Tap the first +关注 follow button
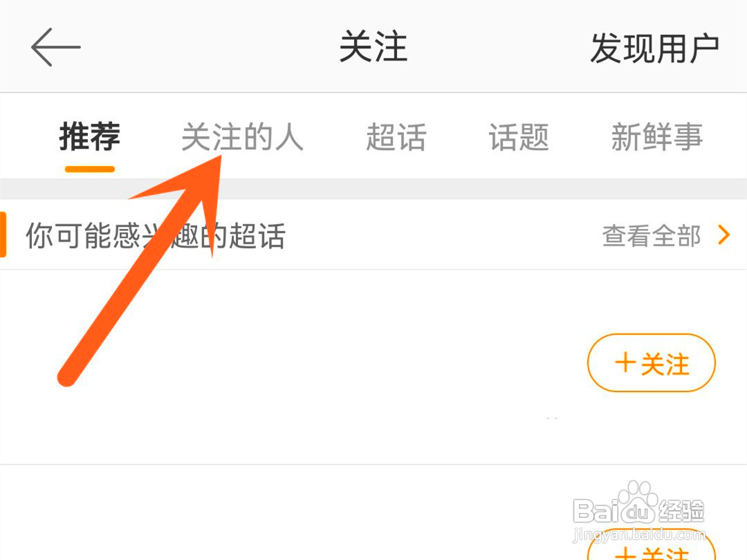 click(652, 363)
